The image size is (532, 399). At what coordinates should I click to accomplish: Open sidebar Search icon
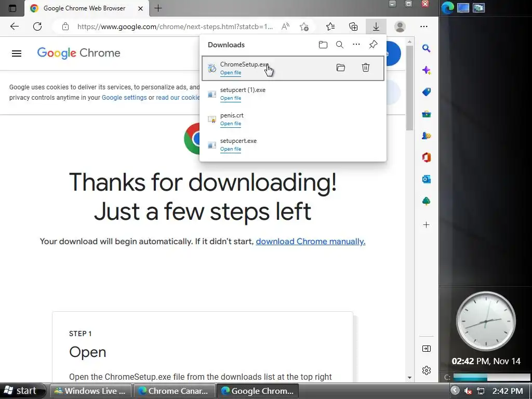point(427,48)
